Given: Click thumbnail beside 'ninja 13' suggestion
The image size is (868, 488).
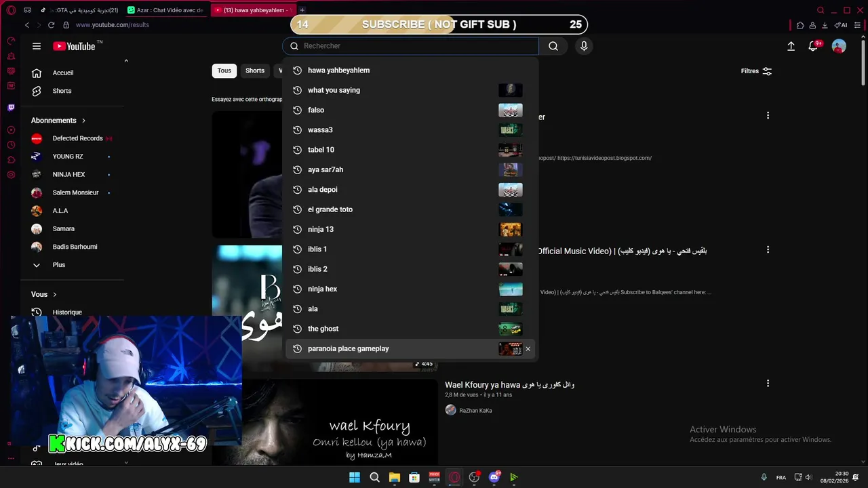Looking at the screenshot, I should point(511,230).
